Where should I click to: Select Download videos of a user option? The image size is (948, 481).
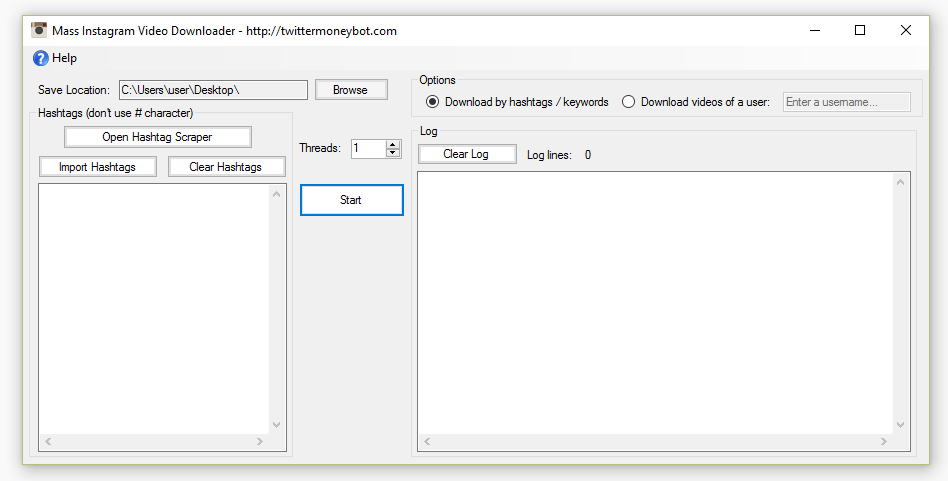coord(629,102)
